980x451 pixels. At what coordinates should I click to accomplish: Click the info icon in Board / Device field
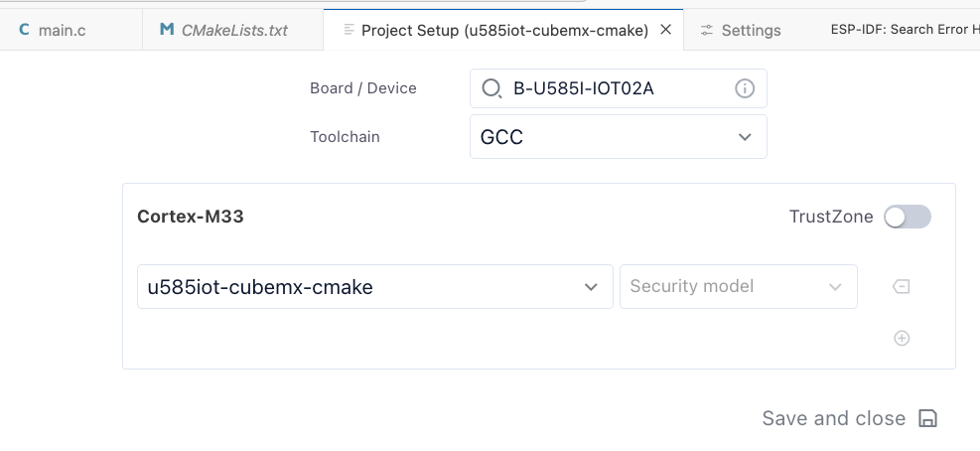point(744,88)
